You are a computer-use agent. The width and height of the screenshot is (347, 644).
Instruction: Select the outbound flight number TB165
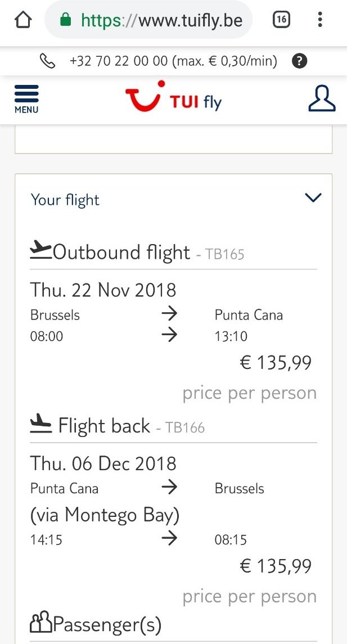[225, 254]
